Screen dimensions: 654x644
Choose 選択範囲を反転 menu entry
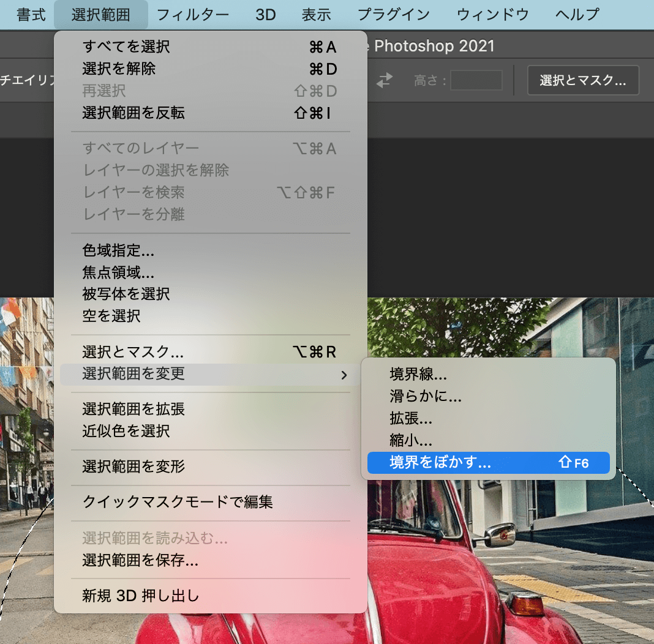coord(210,113)
